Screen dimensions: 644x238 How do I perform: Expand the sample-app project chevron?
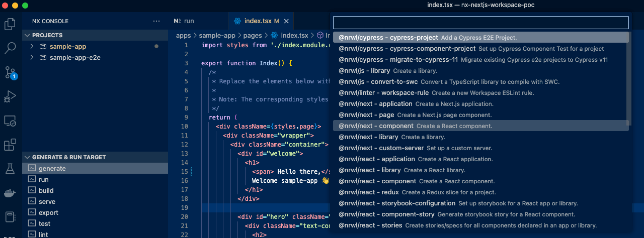click(x=32, y=47)
